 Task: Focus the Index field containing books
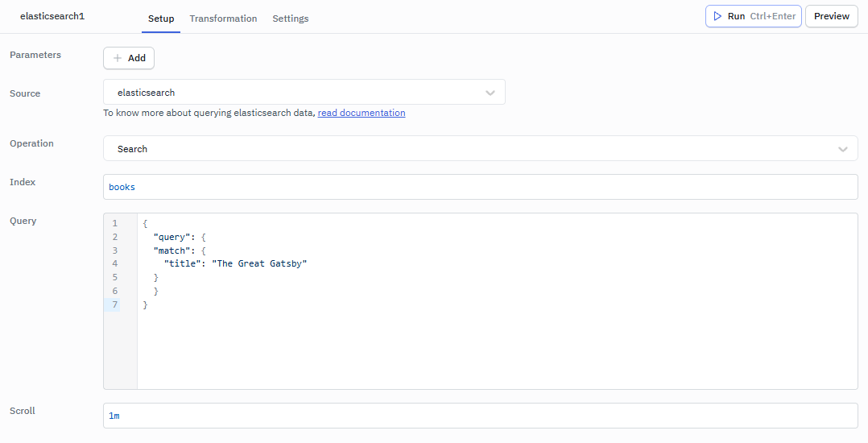480,187
